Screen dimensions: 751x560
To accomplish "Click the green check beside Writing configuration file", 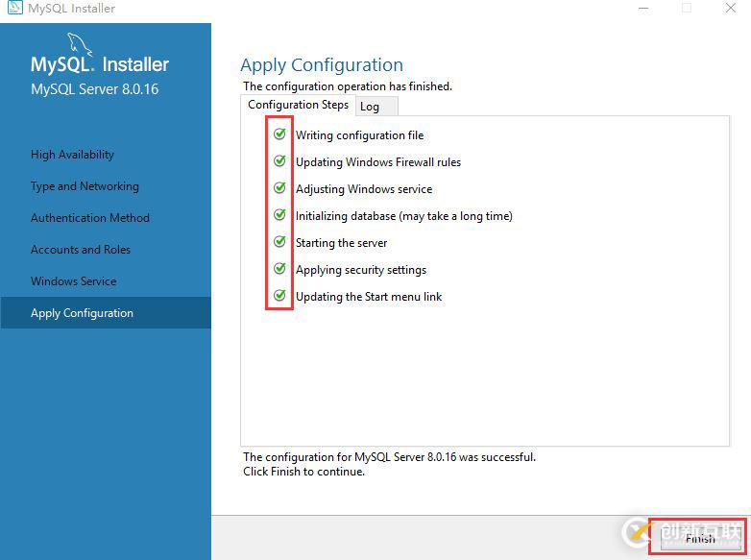I will (279, 134).
